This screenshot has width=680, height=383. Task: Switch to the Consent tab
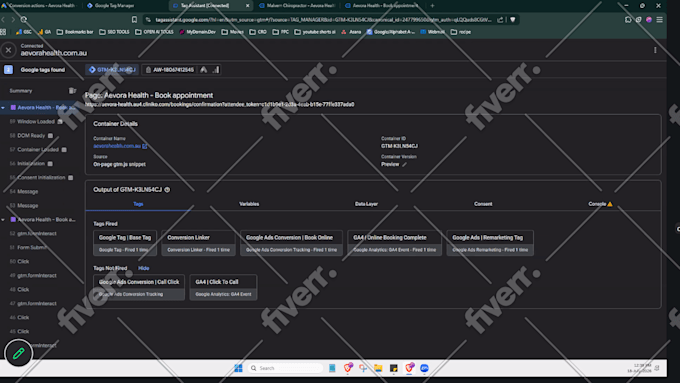(x=483, y=204)
